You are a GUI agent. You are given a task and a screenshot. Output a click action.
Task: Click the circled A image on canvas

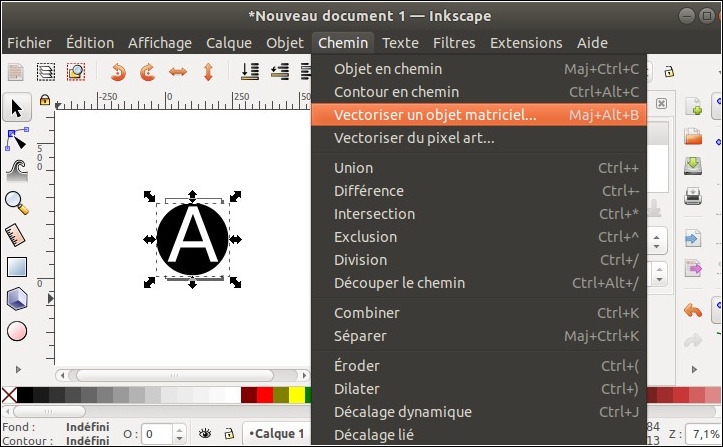(193, 239)
